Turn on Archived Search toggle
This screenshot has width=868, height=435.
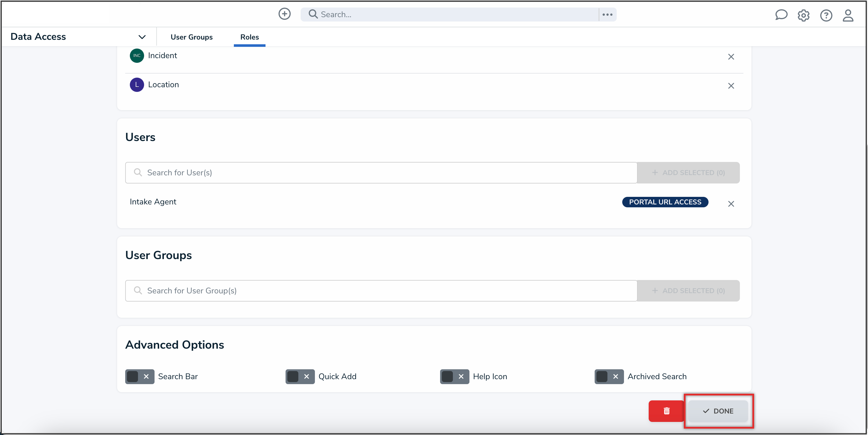coord(609,376)
